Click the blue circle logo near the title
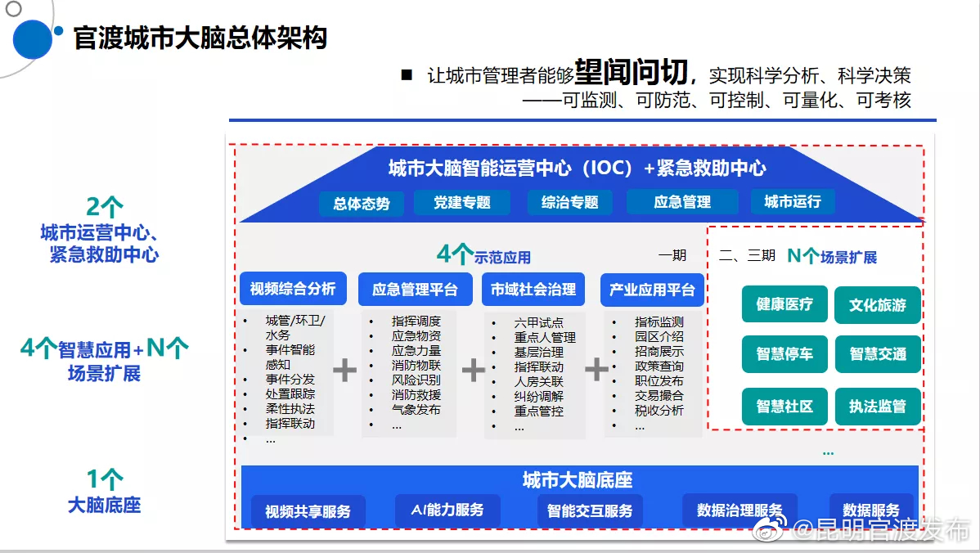The image size is (980, 553). pyautogui.click(x=33, y=37)
